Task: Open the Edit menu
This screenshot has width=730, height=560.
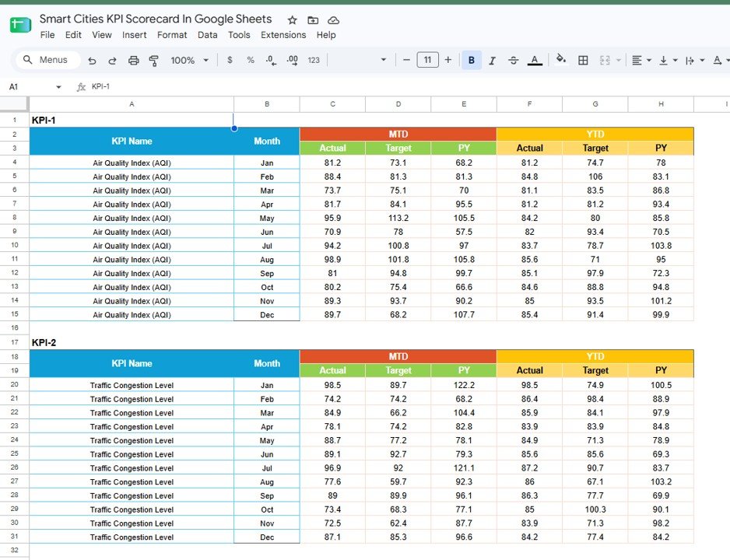Action: 73,35
